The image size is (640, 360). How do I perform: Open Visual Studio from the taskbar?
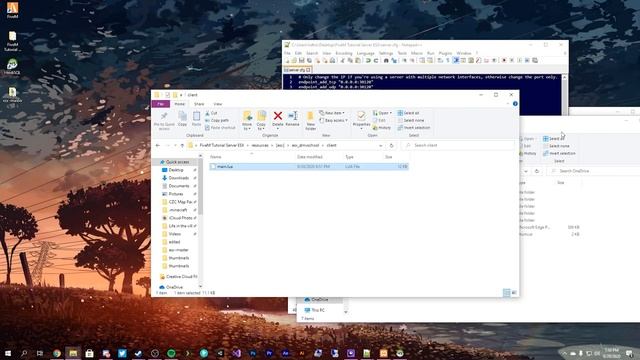236,353
